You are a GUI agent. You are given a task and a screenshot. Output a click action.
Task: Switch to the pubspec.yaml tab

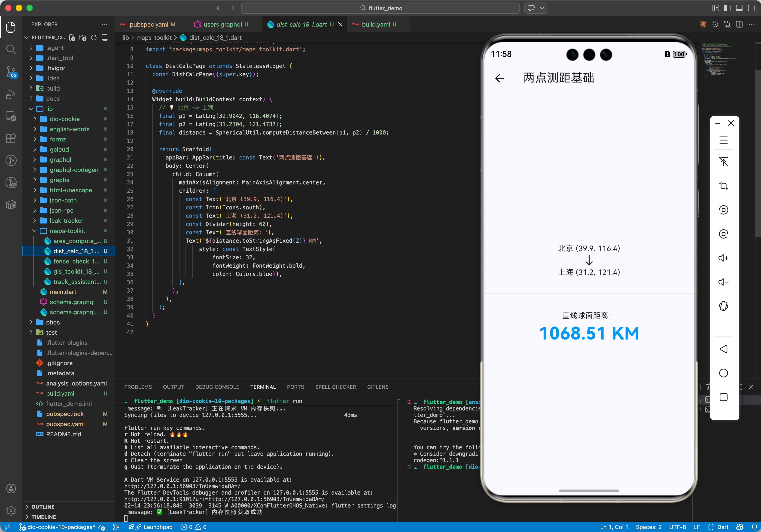pos(149,24)
